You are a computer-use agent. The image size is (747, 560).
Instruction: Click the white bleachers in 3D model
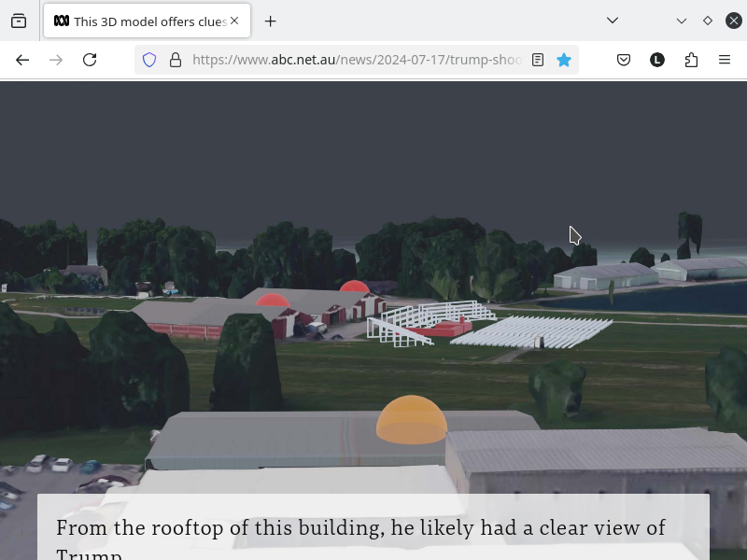[532, 331]
